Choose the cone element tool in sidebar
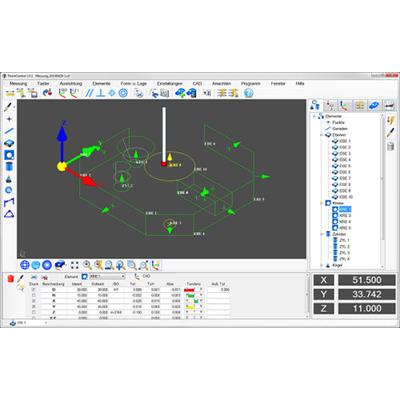 point(9,179)
